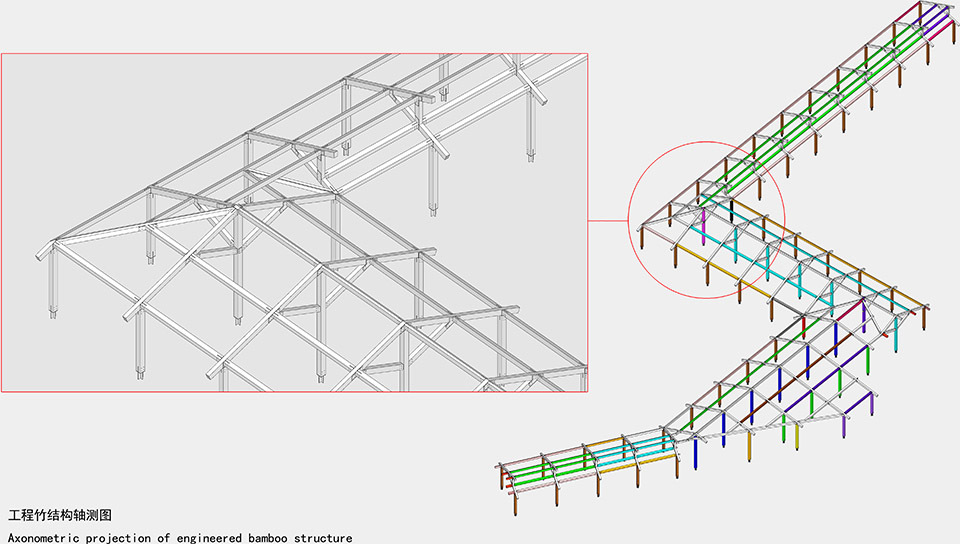Select the yellow column near the bottom bend
960x544 pixels.
click(x=748, y=448)
